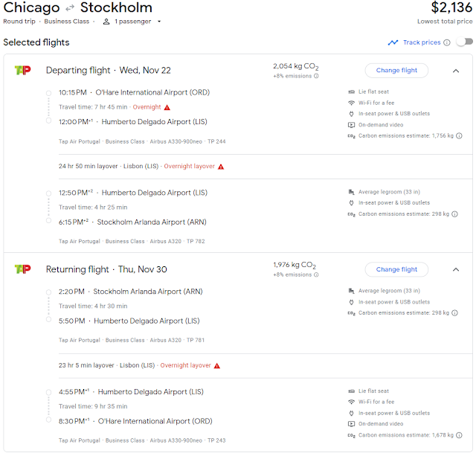Click On-demand video icon for TP 244

tap(351, 125)
